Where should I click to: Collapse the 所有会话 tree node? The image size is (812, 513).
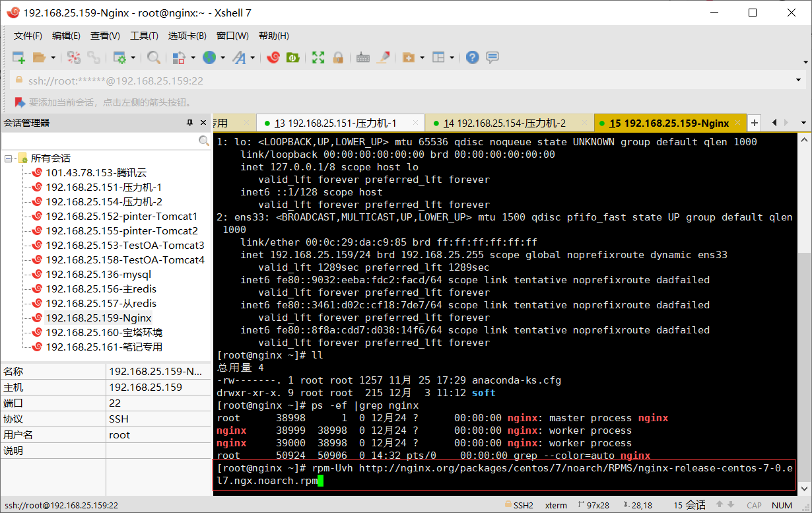(9, 158)
